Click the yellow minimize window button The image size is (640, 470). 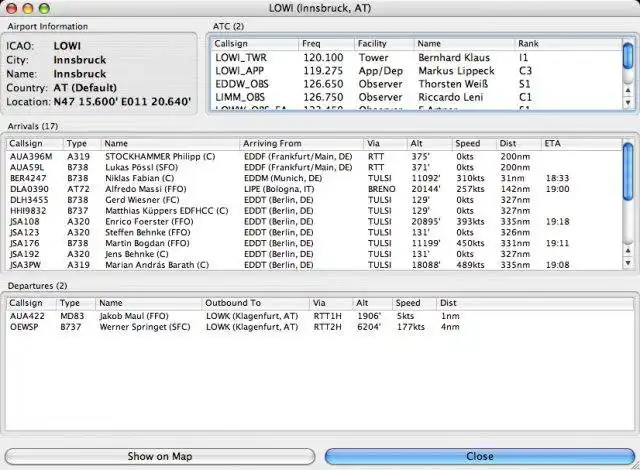point(28,8)
